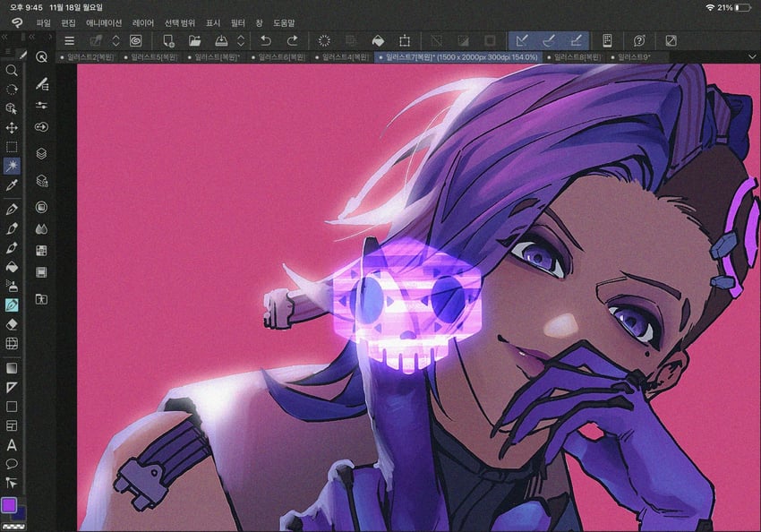Viewport: 761px width, 532px height.
Task: Open the 애니메이션 menu
Action: [104, 22]
